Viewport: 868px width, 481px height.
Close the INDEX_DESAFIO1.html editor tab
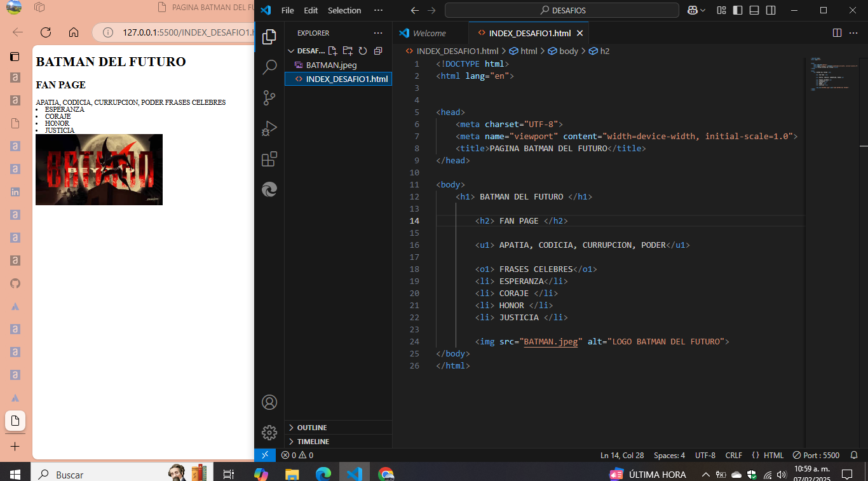tap(580, 33)
